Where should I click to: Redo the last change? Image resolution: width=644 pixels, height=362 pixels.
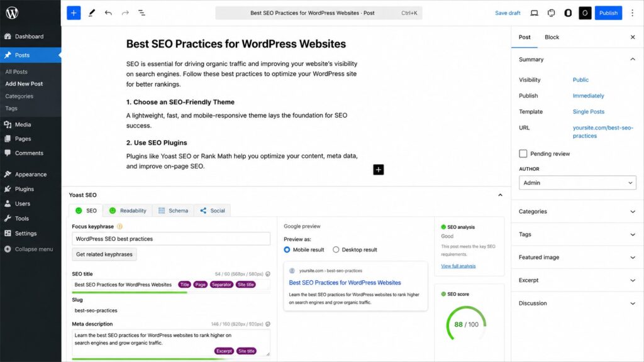[125, 13]
